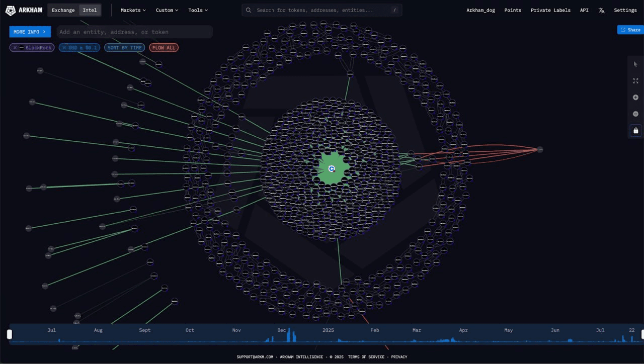
Task: Open the Terms of Service link
Action: point(366,357)
